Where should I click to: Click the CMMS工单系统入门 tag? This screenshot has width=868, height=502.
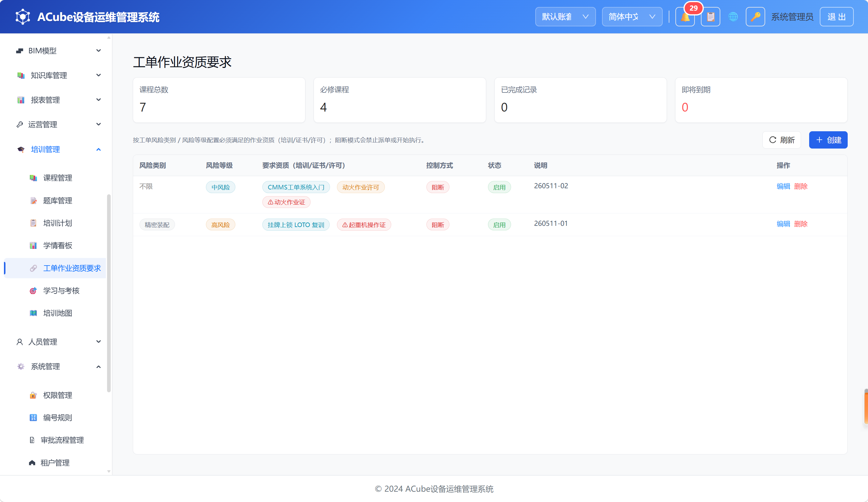click(296, 187)
